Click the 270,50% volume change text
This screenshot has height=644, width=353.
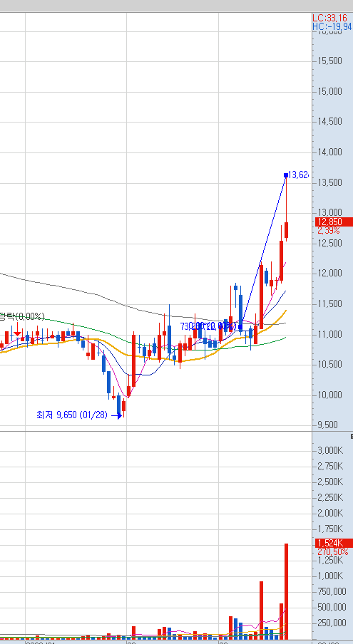click(x=332, y=551)
